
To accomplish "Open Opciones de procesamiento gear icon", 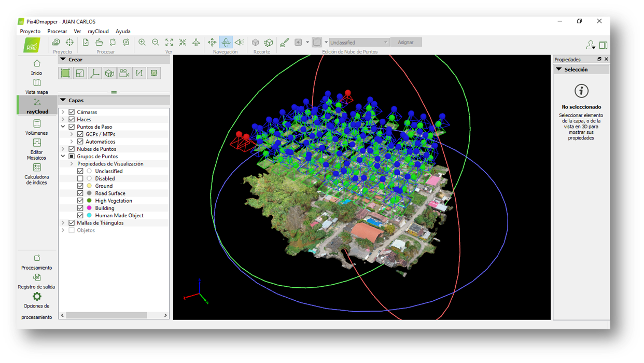I will (37, 297).
